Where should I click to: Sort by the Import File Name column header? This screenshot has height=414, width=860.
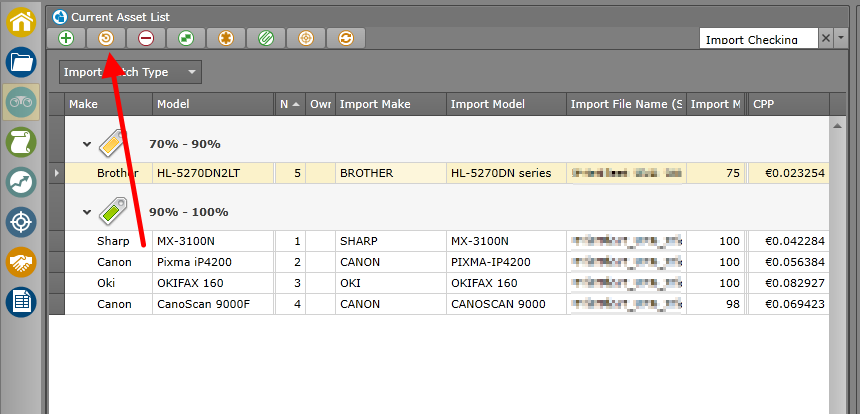(626, 104)
